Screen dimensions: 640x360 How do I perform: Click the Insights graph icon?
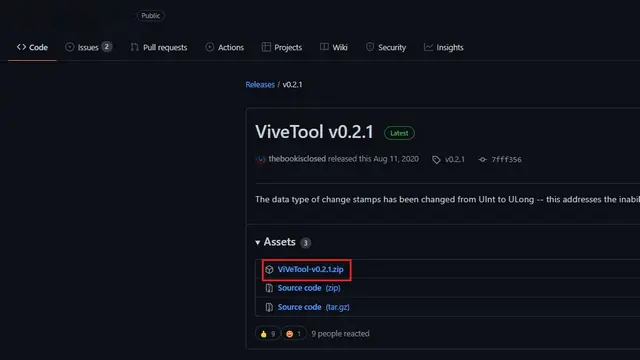point(428,47)
